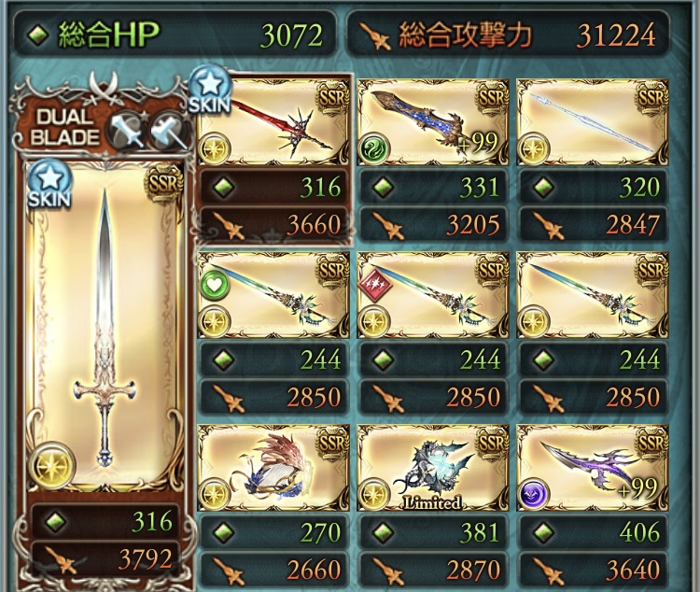Click the SKIN badge on main weapon

pos(49,185)
